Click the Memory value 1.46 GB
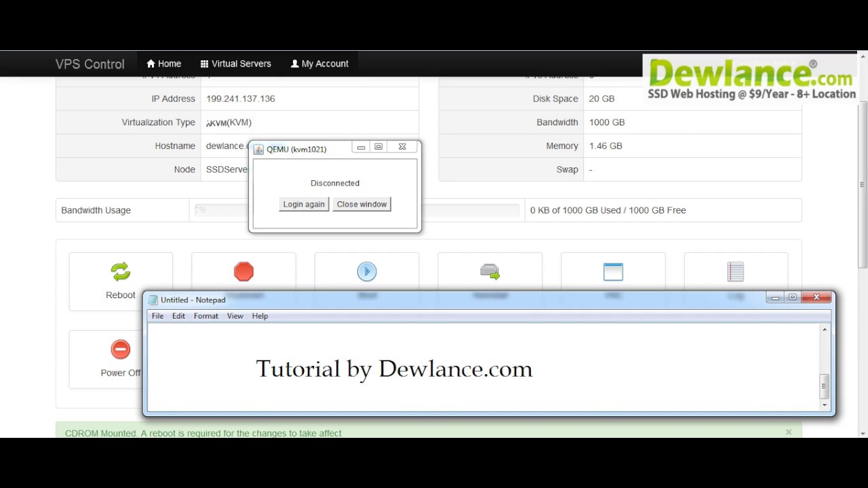868x488 pixels. click(606, 146)
